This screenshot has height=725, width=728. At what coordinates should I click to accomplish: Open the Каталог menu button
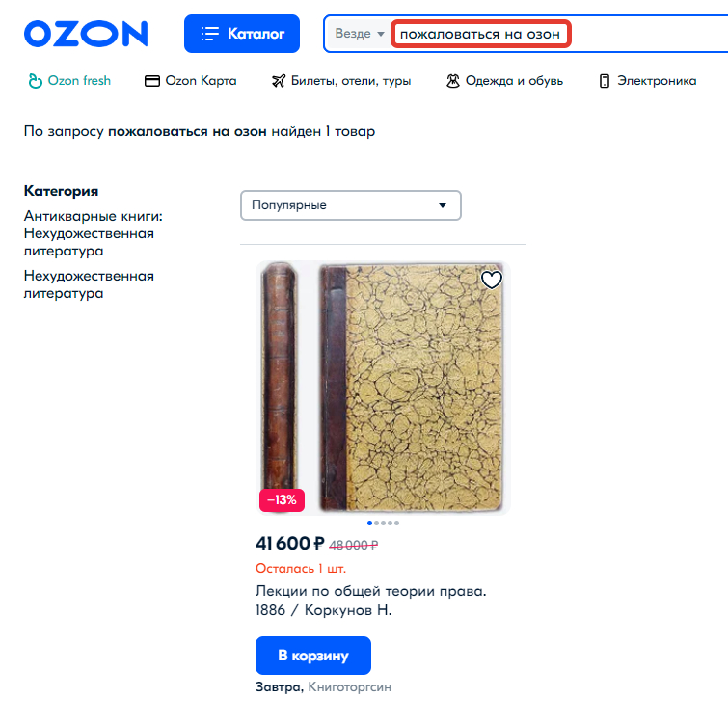[x=242, y=34]
